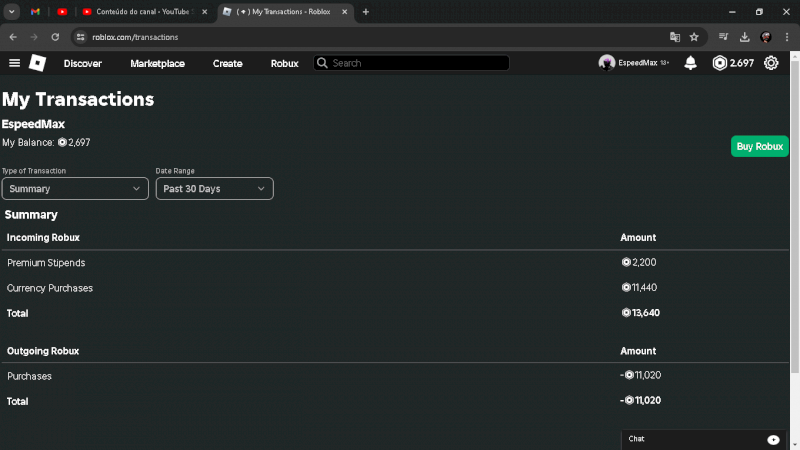This screenshot has width=800, height=450.
Task: Click the chat bubble icon in Chat bar
Action: coord(773,440)
